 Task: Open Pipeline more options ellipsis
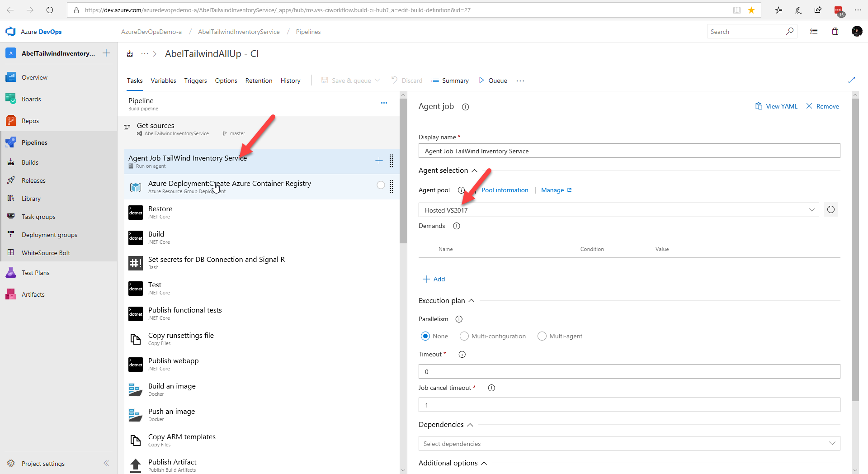(x=384, y=103)
